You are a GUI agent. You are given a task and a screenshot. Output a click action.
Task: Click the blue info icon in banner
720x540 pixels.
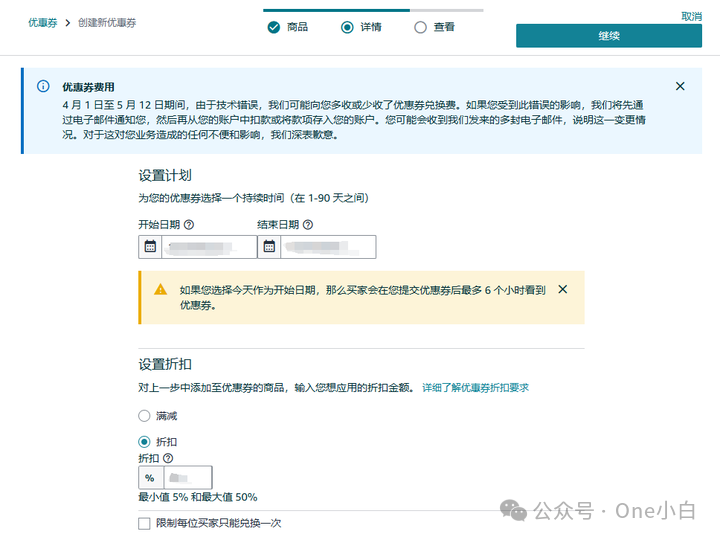tap(43, 87)
